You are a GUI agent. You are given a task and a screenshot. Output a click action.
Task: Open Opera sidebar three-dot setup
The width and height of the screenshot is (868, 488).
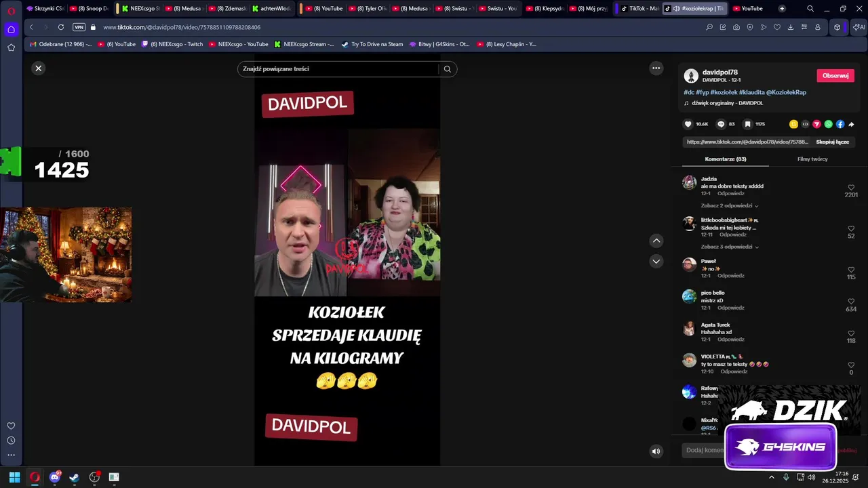[x=11, y=455]
